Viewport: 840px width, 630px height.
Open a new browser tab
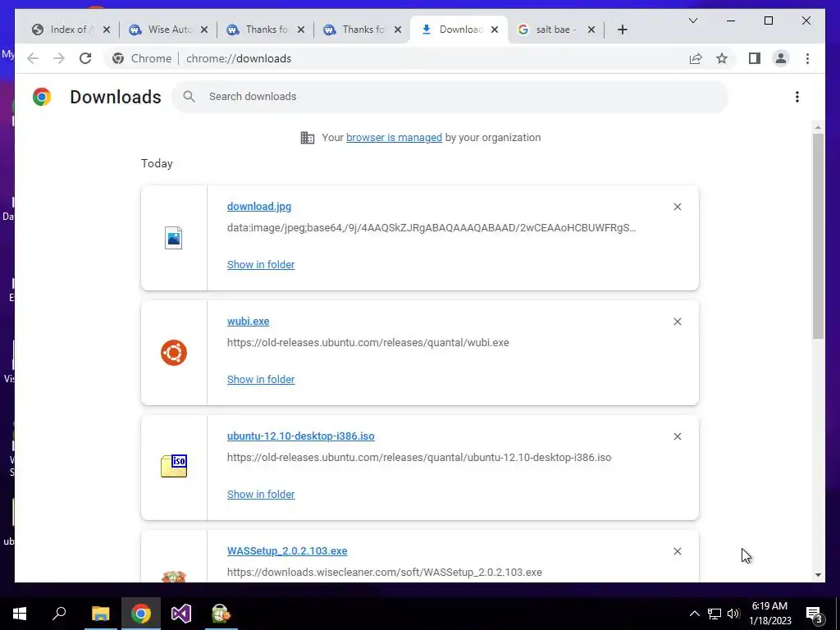point(623,30)
